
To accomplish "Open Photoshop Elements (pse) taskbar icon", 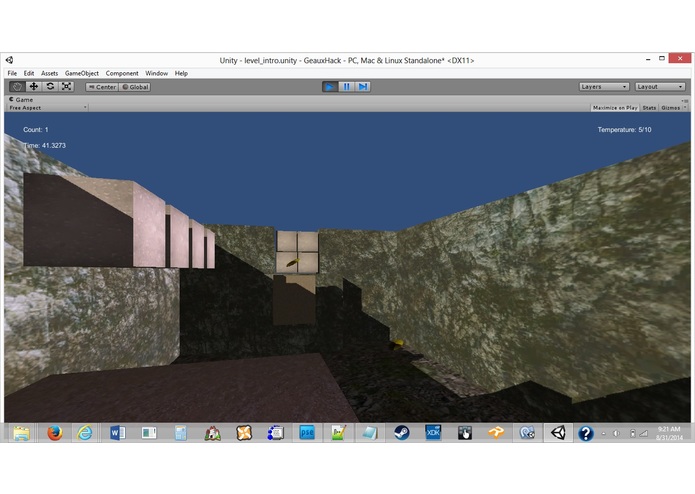I will 307,433.
